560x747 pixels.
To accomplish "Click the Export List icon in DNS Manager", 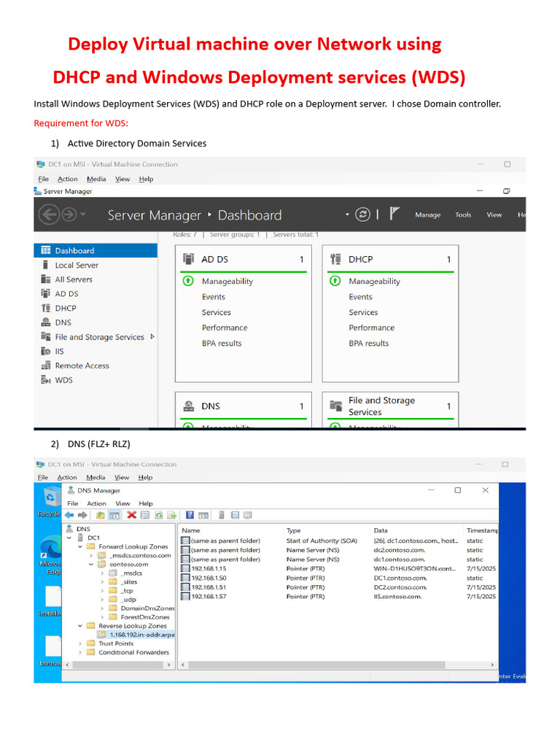I will click(x=172, y=515).
